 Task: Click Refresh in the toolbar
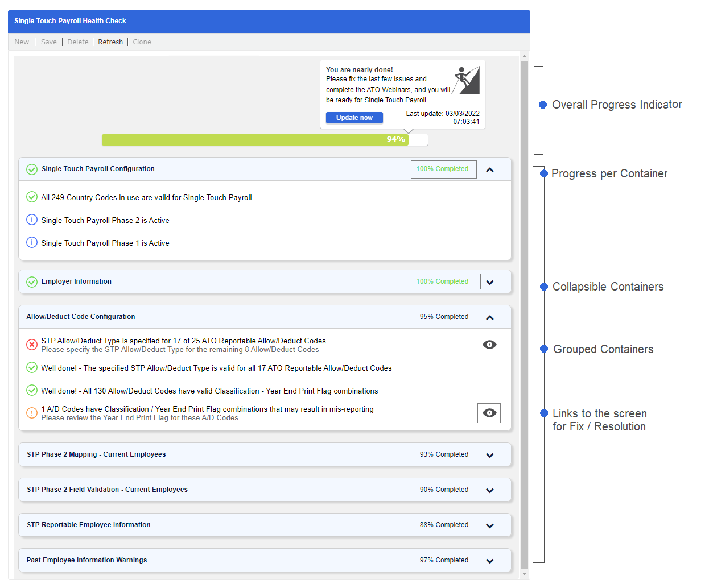[110, 42]
